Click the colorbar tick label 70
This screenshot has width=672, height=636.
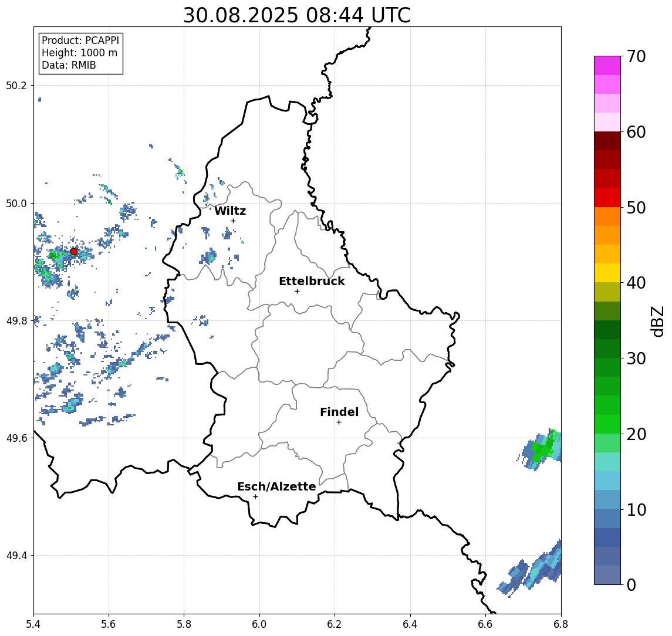pyautogui.click(x=636, y=56)
